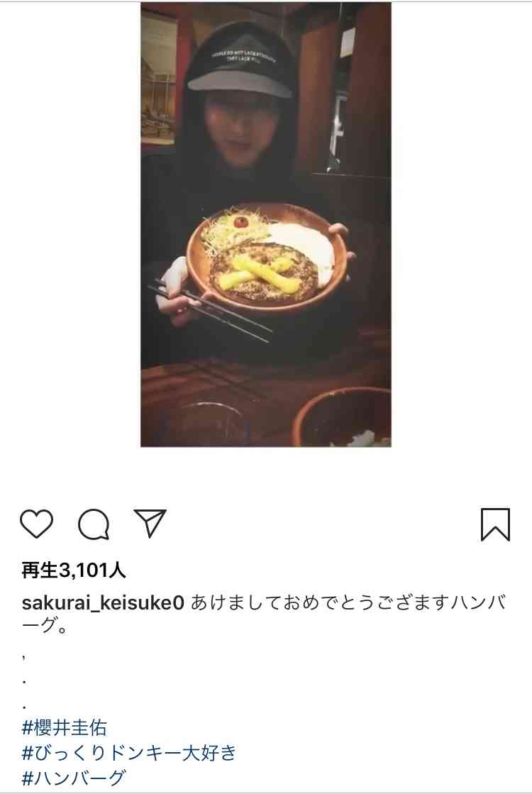Tap the cap text in the video
The width and height of the screenshot is (532, 794).
click(x=244, y=59)
